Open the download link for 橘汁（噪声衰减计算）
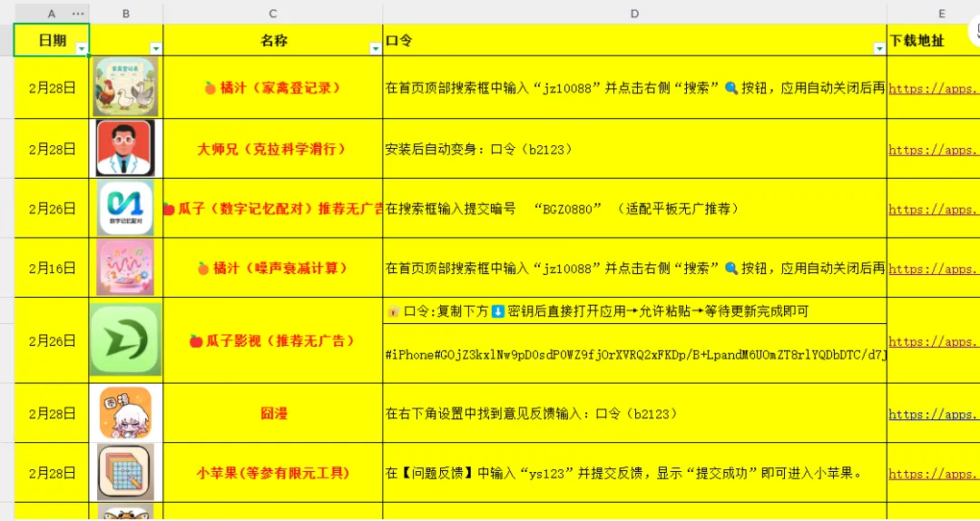The image size is (980, 521). [x=934, y=269]
